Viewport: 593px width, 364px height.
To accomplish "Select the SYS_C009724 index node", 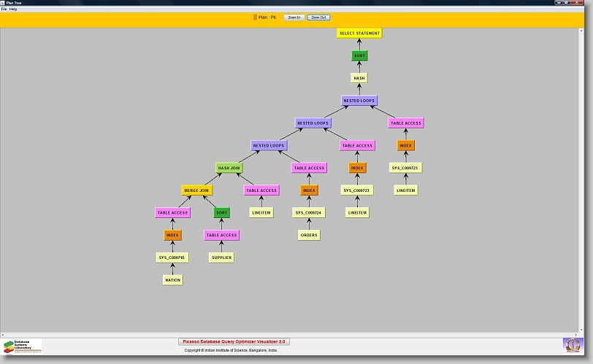I will click(x=309, y=213).
